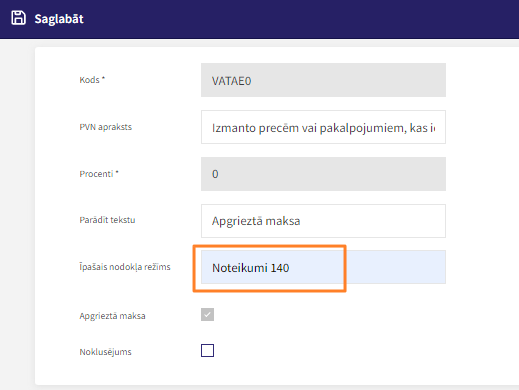Click the Saglabāt button label
Image resolution: width=519 pixels, height=390 pixels.
(x=59, y=19)
